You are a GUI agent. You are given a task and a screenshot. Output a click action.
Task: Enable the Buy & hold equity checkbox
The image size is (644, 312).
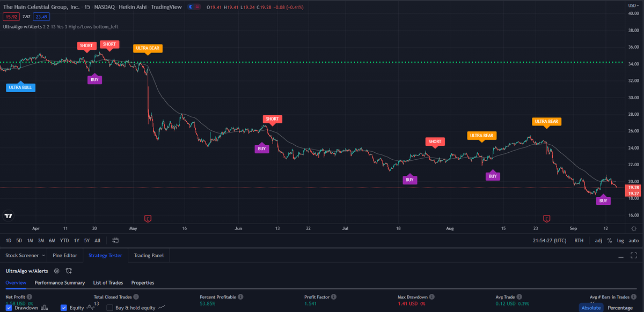tap(110, 308)
